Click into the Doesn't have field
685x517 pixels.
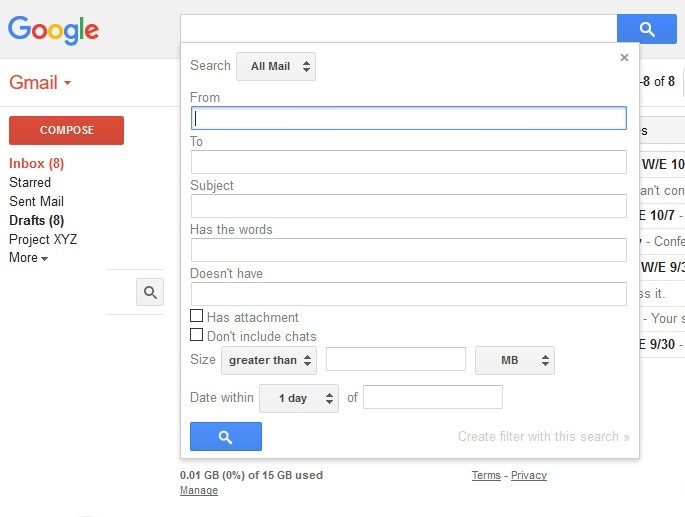[x=408, y=294]
